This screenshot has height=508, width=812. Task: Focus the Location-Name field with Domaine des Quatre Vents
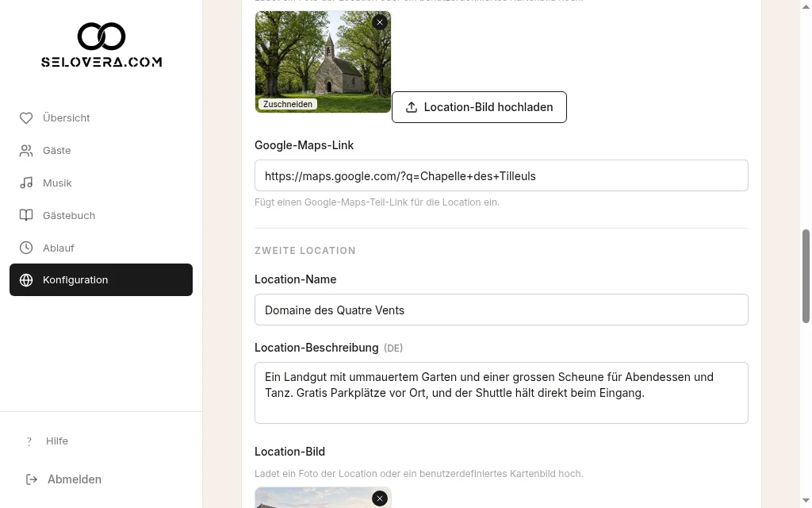click(x=501, y=310)
